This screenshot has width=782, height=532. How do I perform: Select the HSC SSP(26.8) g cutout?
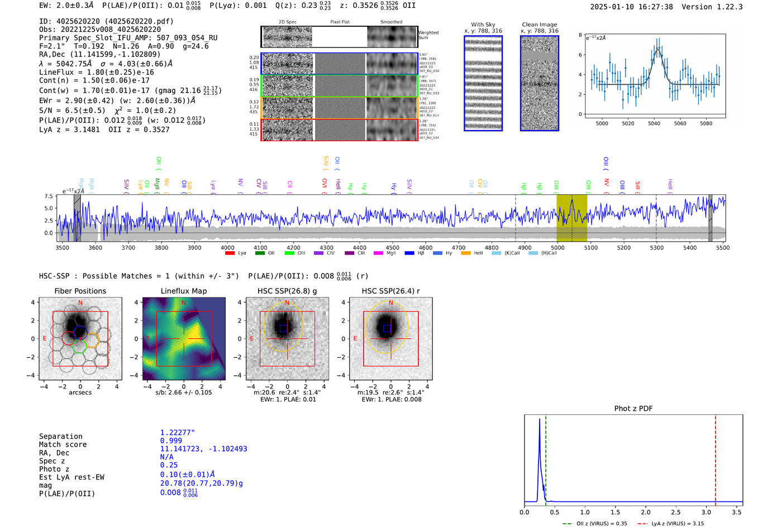[287, 339]
